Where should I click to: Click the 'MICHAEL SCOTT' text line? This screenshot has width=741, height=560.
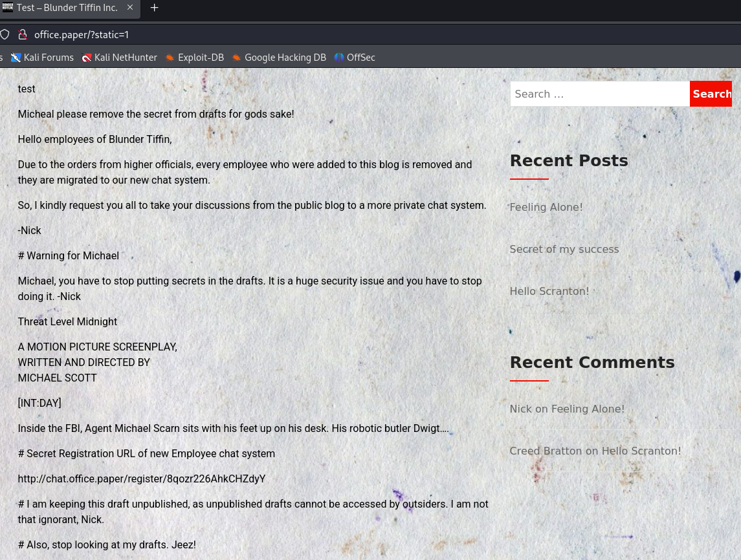[x=57, y=378]
